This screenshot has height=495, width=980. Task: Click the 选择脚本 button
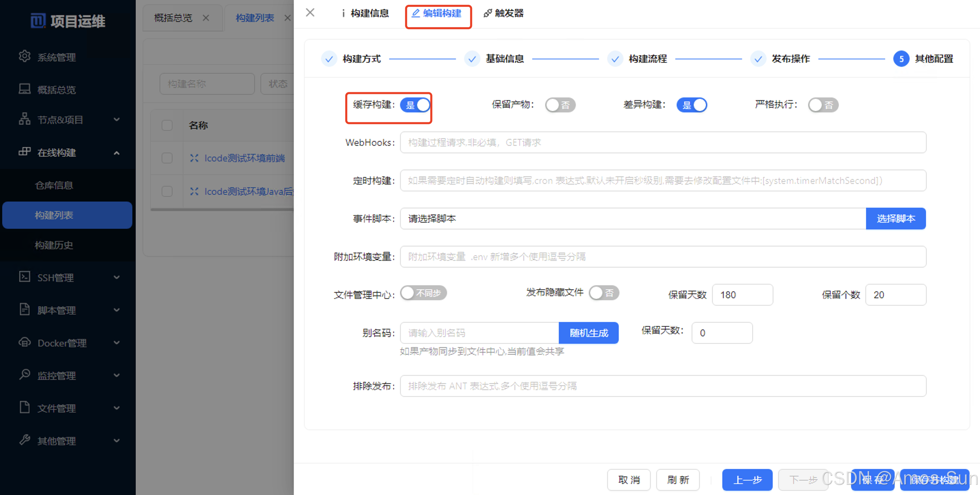coord(896,219)
